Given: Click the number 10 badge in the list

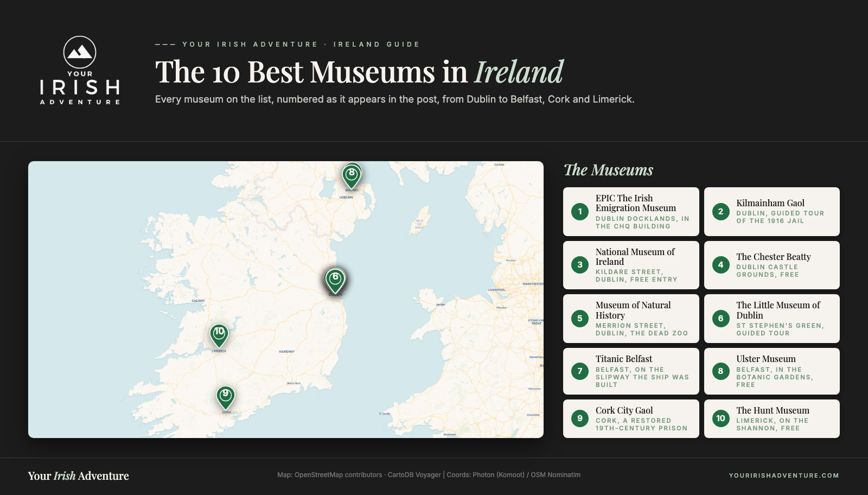Looking at the screenshot, I should point(720,418).
